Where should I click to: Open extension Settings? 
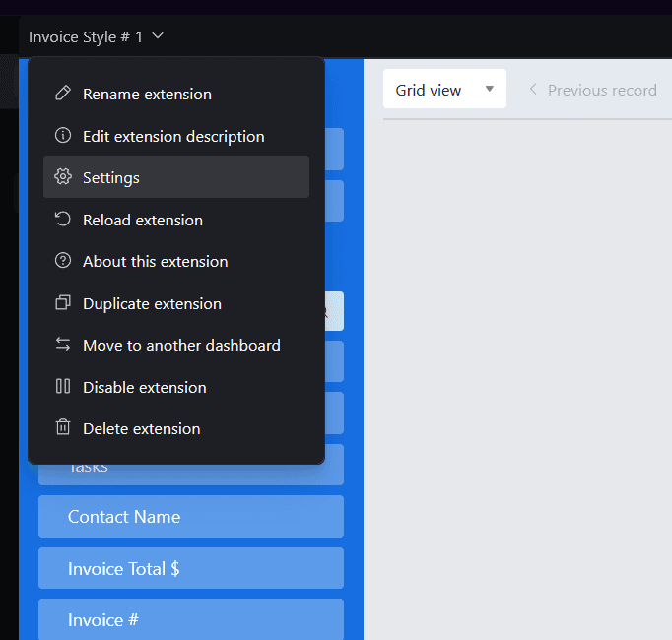click(x=176, y=177)
